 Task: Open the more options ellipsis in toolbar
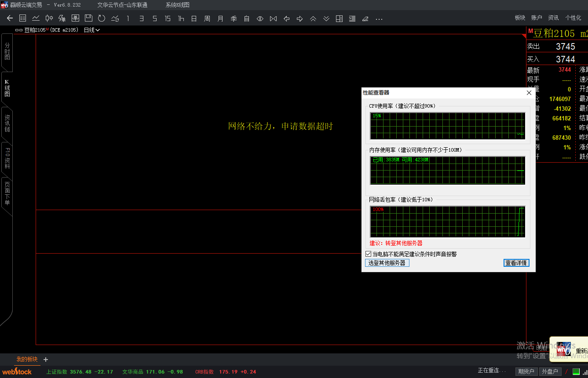[x=379, y=18]
